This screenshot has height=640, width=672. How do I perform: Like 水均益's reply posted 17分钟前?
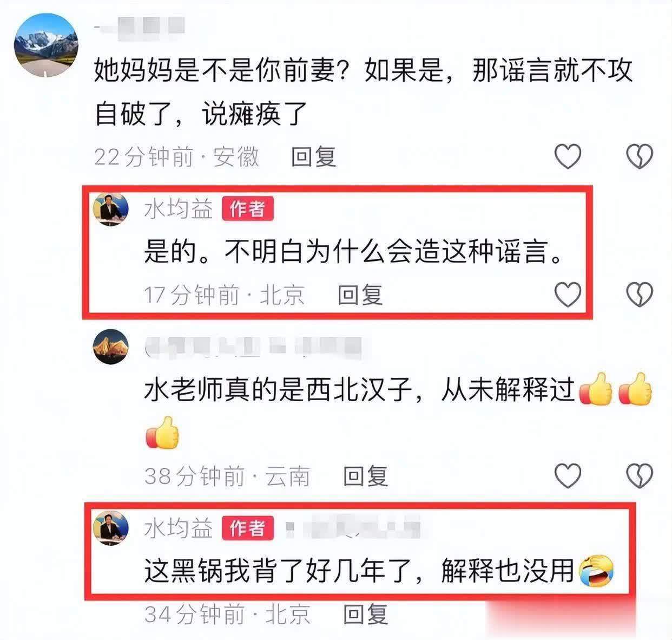[x=568, y=295]
